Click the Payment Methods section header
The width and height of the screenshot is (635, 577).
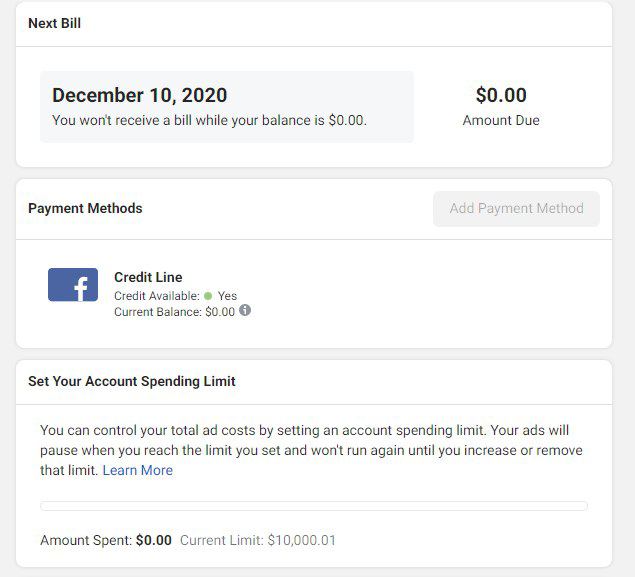85,208
